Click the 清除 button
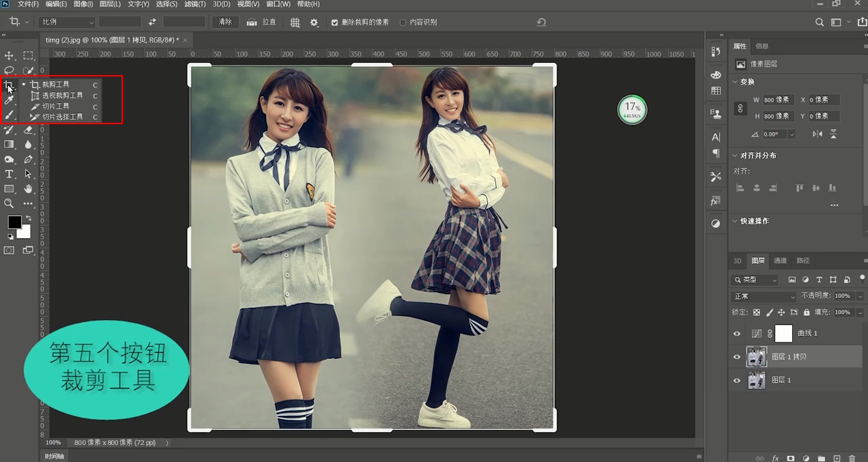This screenshot has height=462, width=868. tap(225, 23)
